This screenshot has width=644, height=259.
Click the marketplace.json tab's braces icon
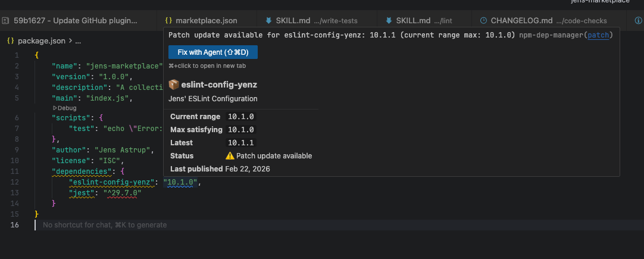coord(169,21)
